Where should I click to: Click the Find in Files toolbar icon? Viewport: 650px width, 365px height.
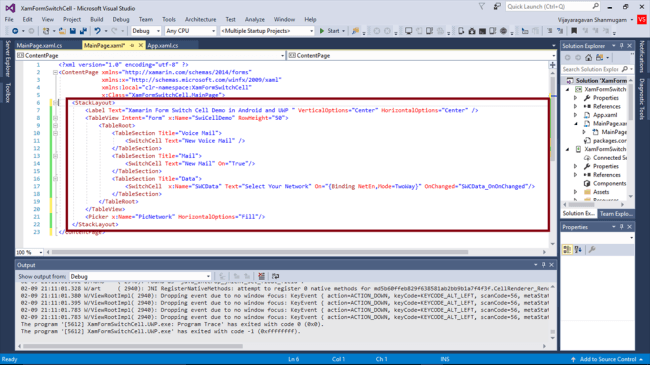point(355,31)
